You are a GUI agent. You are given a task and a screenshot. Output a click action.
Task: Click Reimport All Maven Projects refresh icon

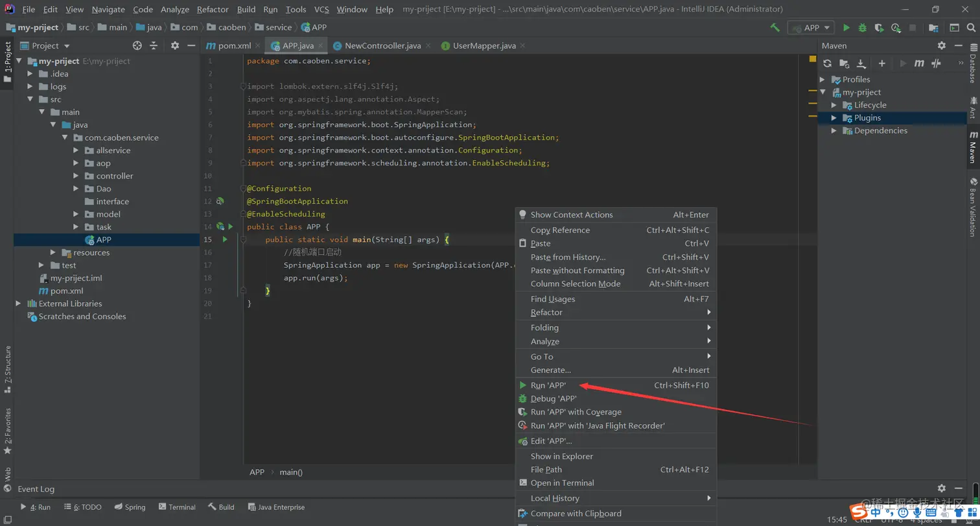(x=827, y=64)
